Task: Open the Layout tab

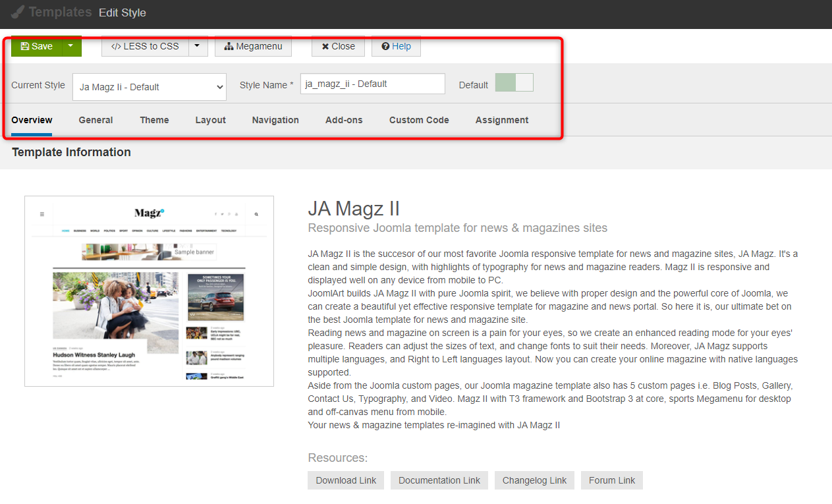Action: (210, 120)
